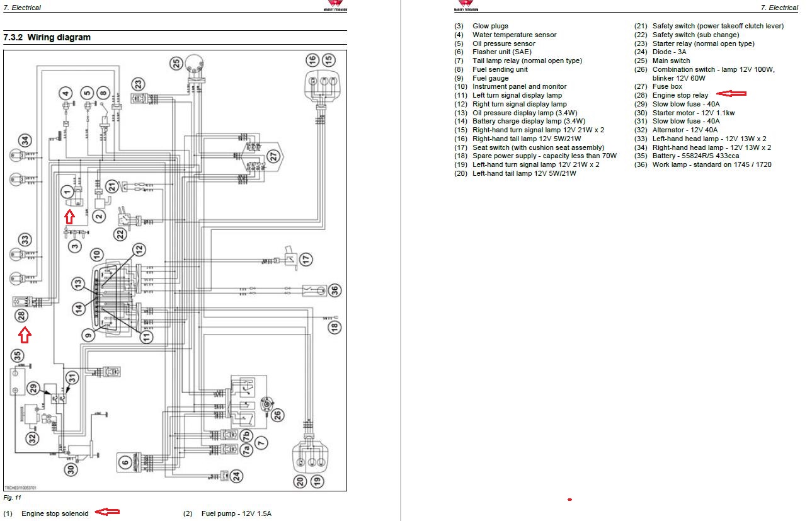
Task: Click the Massey Ferguson logo on right page
Action: coord(466,6)
